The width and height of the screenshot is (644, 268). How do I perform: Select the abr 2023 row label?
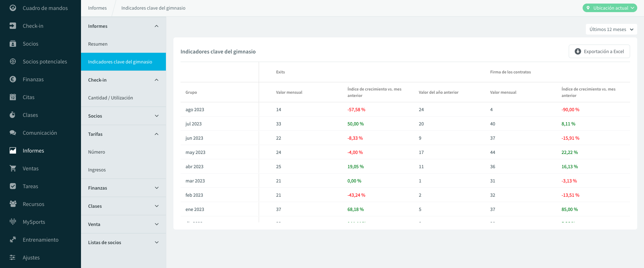[x=194, y=166]
